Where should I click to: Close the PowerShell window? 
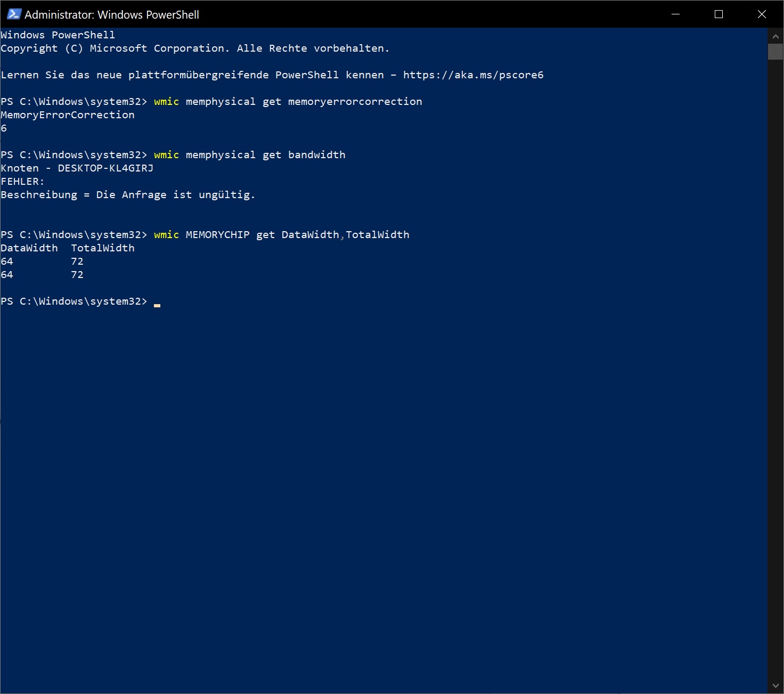(x=762, y=14)
